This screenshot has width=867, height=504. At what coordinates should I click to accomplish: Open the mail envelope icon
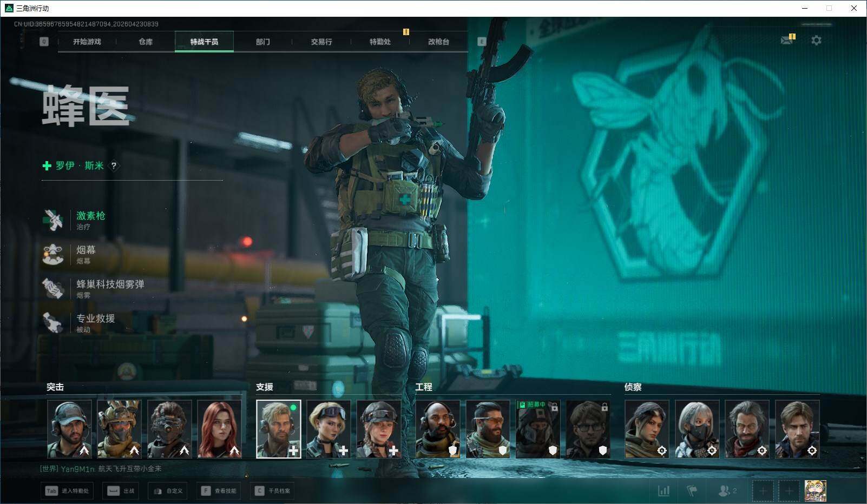coord(787,41)
